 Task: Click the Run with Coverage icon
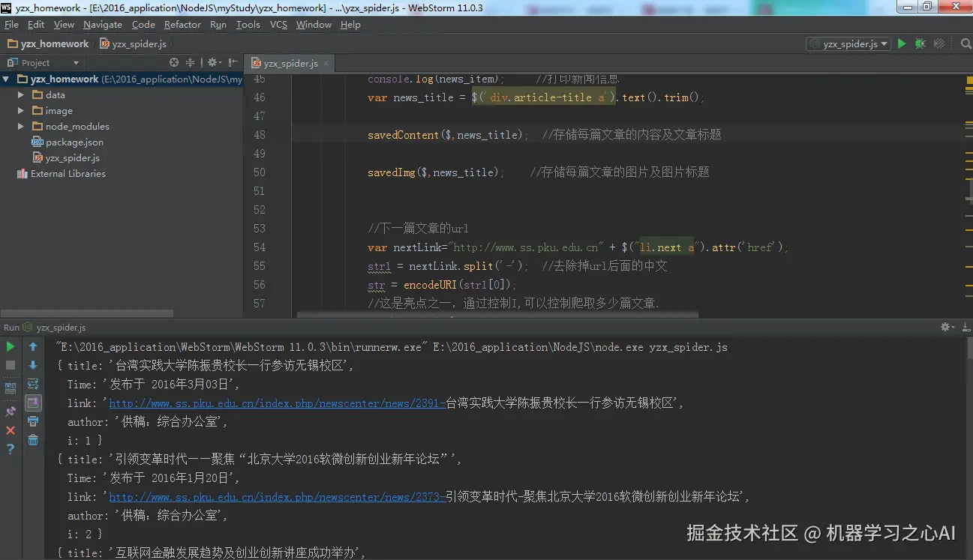[x=938, y=44]
